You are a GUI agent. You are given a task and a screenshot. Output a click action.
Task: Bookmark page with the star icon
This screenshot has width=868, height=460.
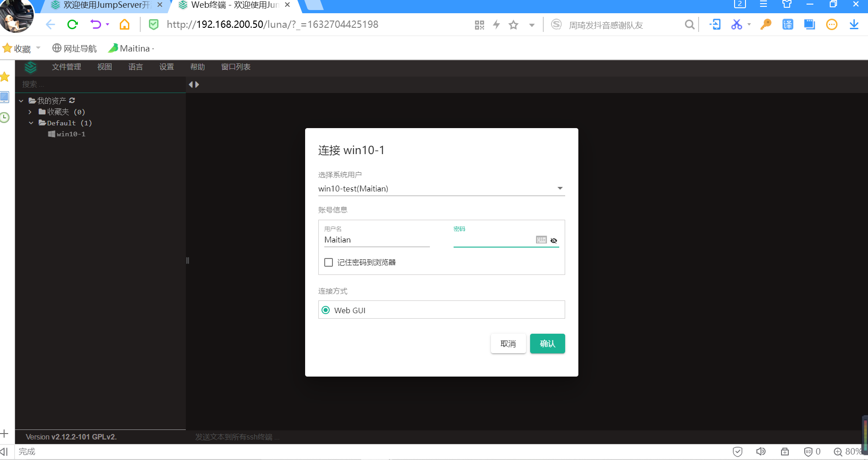coord(514,25)
